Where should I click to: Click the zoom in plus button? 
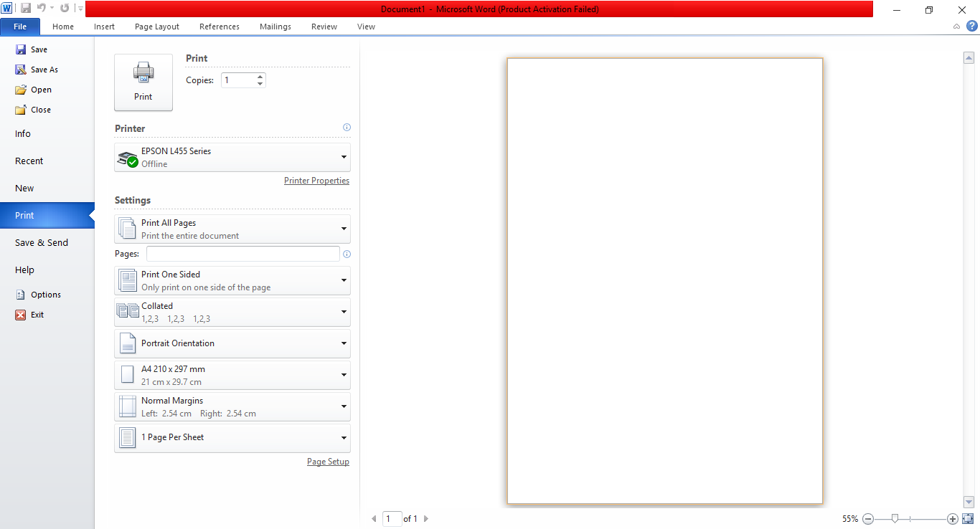coord(952,518)
